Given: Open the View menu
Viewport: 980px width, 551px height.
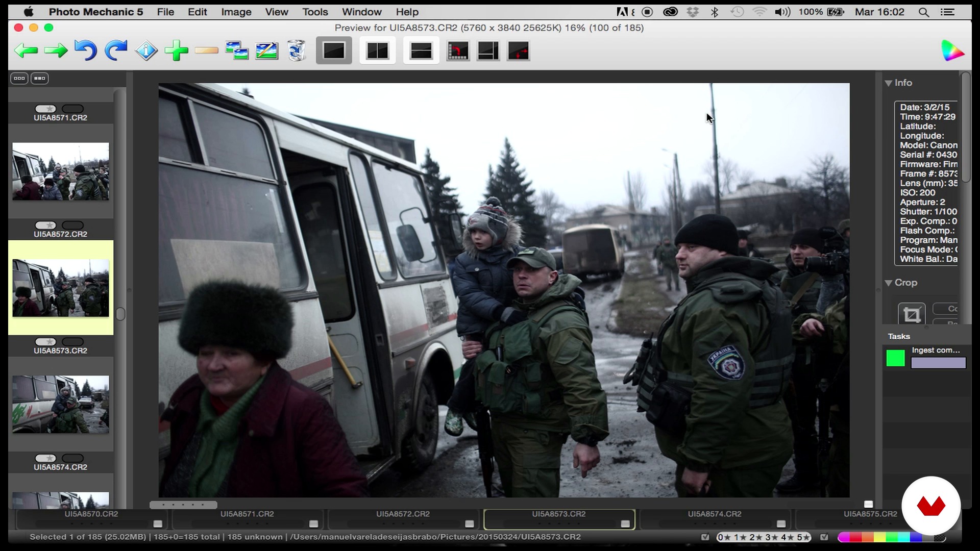Looking at the screenshot, I should tap(277, 12).
